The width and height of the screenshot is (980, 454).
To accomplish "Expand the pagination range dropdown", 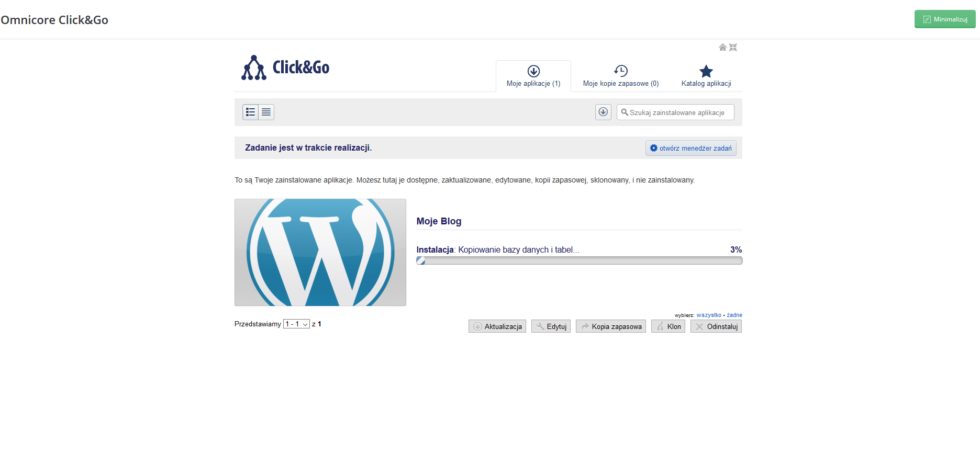I will pos(296,324).
